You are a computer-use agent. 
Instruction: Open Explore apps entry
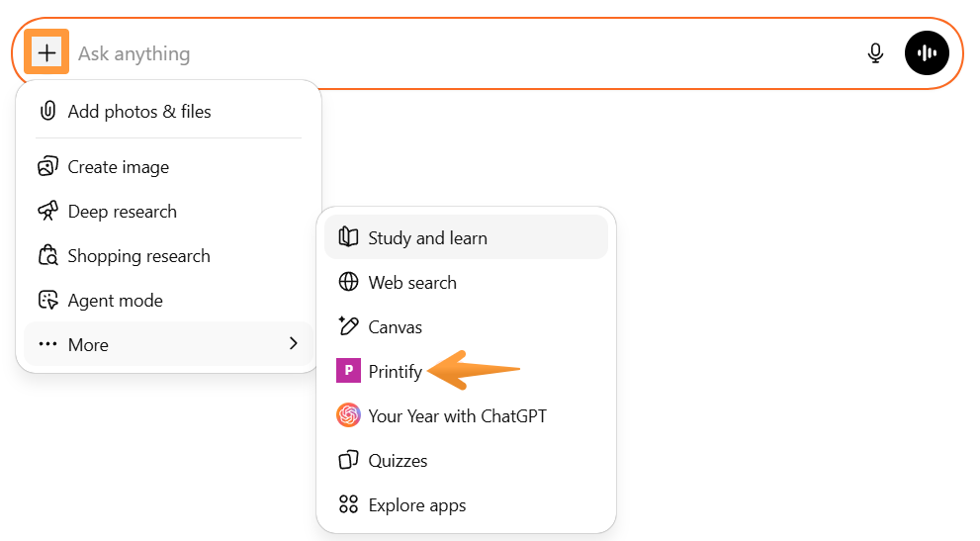click(466, 504)
